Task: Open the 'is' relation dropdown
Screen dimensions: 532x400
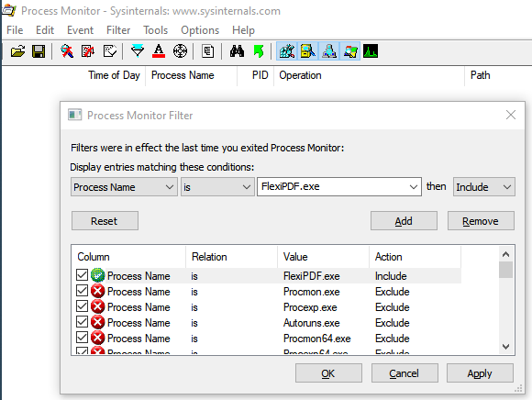Action: point(217,187)
